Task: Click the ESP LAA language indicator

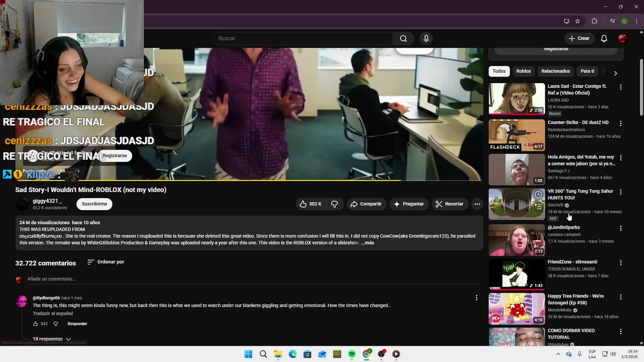Action: [x=592, y=354]
